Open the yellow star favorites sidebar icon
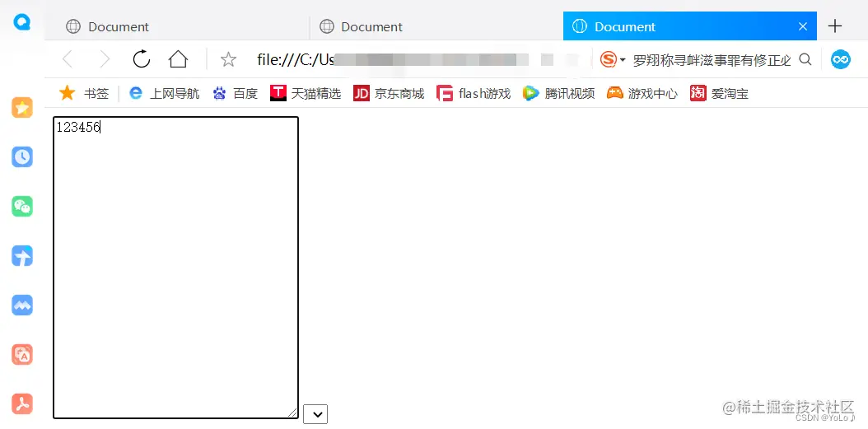This screenshot has width=868, height=429. [22, 107]
